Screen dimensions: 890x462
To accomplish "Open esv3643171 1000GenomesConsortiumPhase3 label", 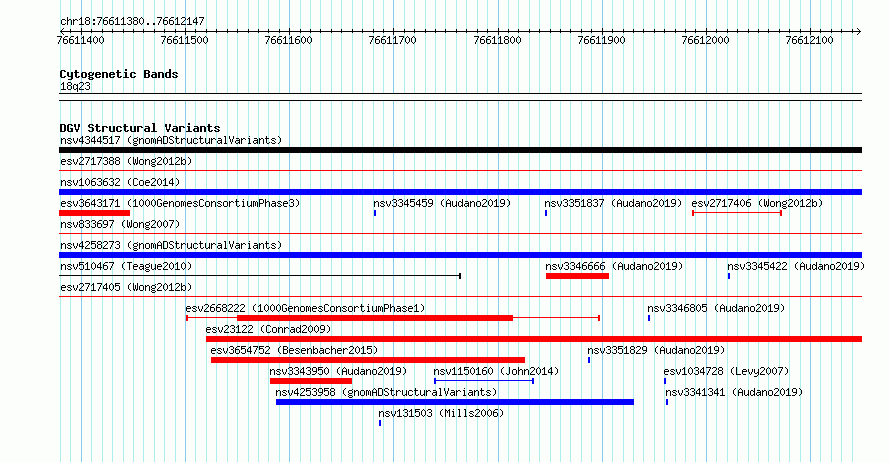I will 180,203.
